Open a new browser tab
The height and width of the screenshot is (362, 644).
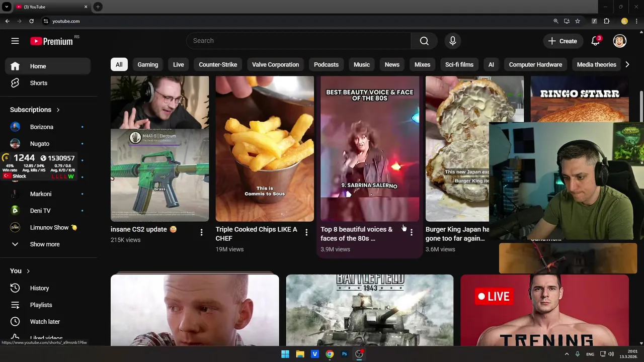click(98, 7)
